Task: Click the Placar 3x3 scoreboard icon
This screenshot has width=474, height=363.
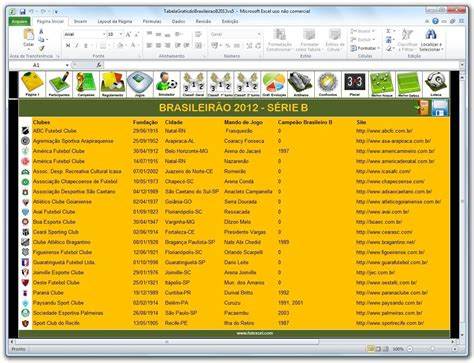Action: pos(355,84)
